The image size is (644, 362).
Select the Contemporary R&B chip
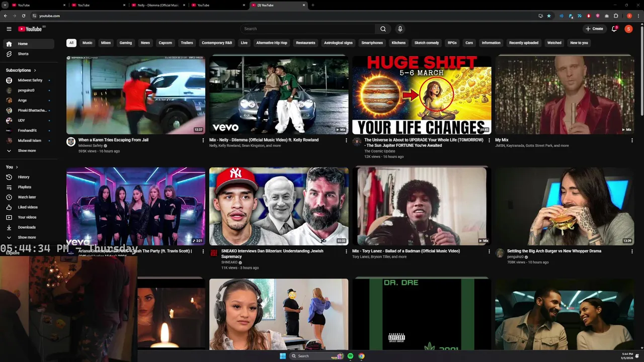[x=217, y=43]
